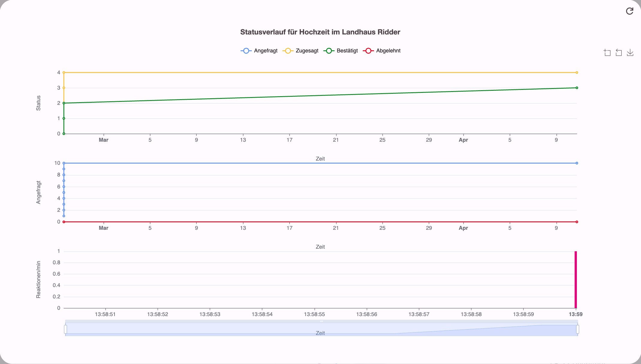Click the right handle of the zoom slider
Image resolution: width=641 pixels, height=364 pixels.
(x=577, y=329)
